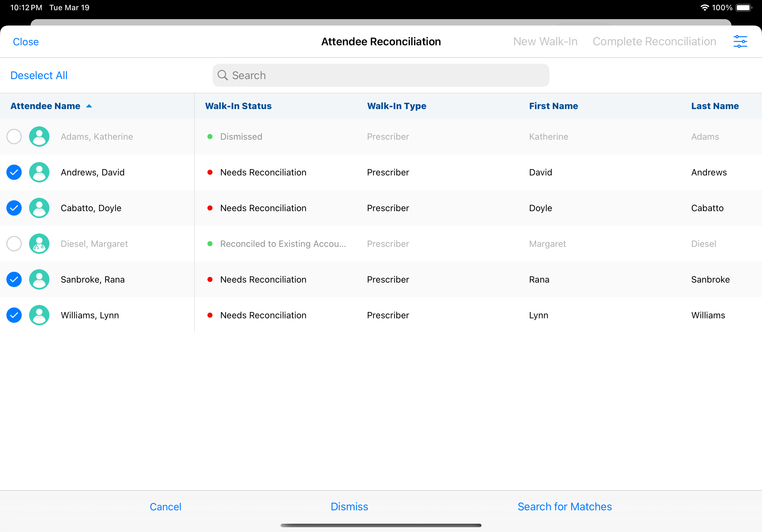Click Doyle Cabatto's avatar icon

coord(39,208)
